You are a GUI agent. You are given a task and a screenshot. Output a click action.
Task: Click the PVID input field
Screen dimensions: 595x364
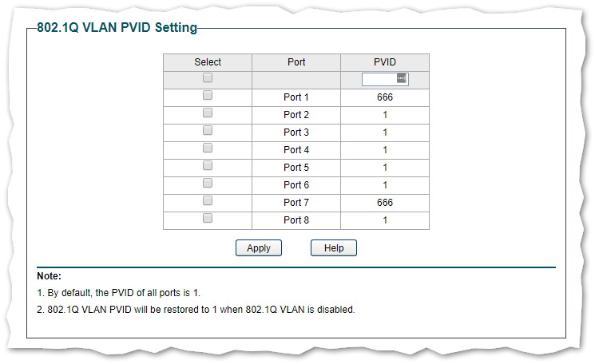point(379,79)
